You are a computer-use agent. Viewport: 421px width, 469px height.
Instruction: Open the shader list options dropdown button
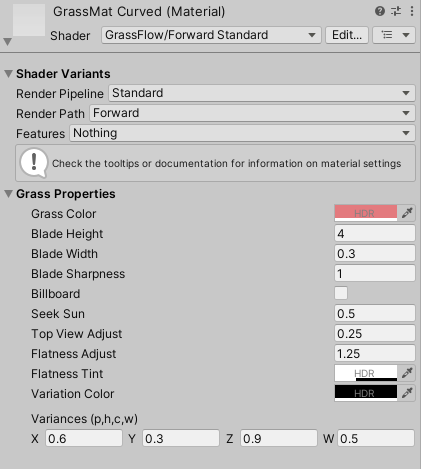394,35
